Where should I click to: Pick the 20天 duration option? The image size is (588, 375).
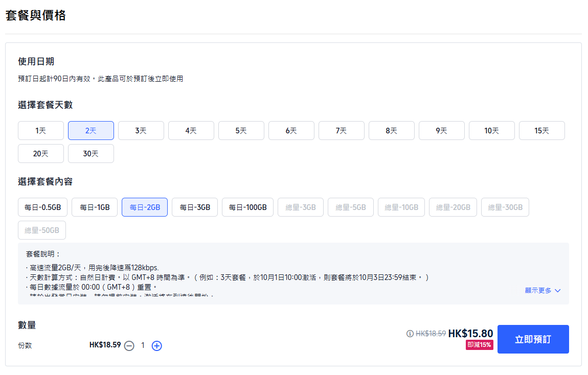(x=41, y=154)
